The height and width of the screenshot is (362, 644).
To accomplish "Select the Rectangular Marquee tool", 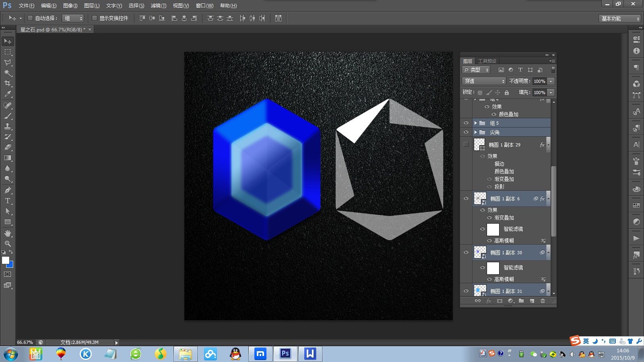I will (8, 52).
